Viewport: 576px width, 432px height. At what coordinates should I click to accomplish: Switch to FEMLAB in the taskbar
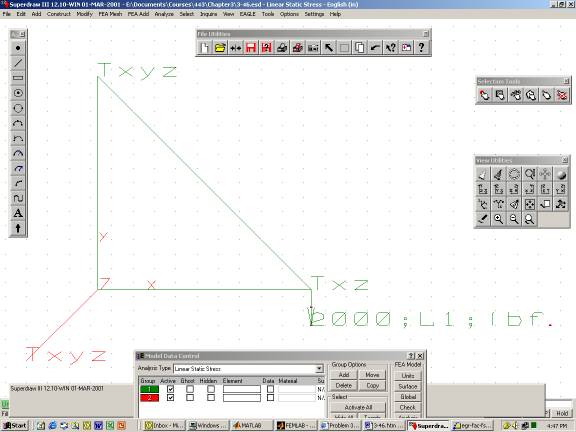(x=296, y=425)
